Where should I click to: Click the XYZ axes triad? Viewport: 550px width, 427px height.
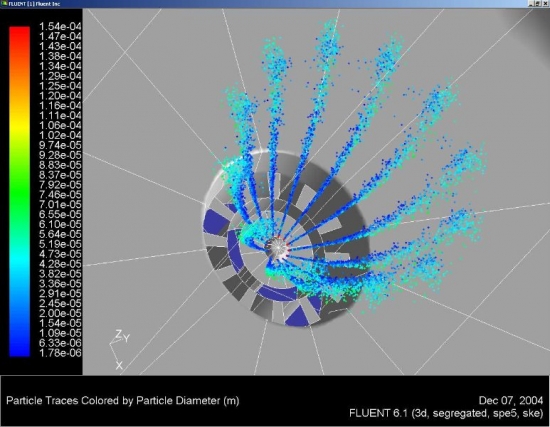point(120,349)
